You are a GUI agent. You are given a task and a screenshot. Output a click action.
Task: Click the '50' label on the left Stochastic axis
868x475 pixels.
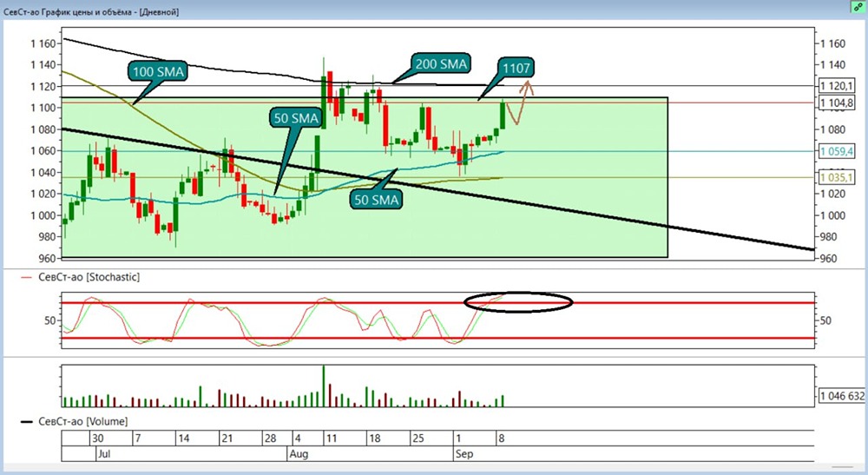pyautogui.click(x=49, y=320)
